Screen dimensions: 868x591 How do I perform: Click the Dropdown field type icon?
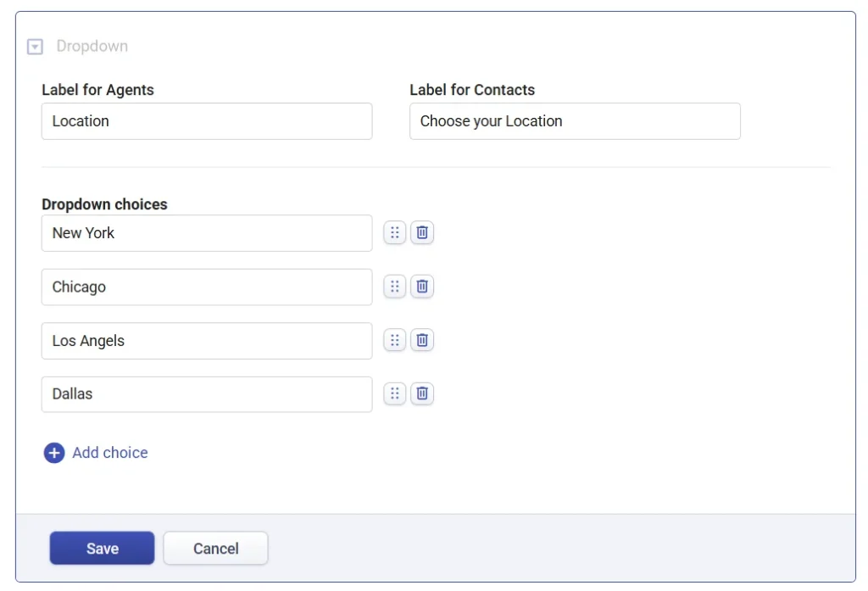point(35,47)
